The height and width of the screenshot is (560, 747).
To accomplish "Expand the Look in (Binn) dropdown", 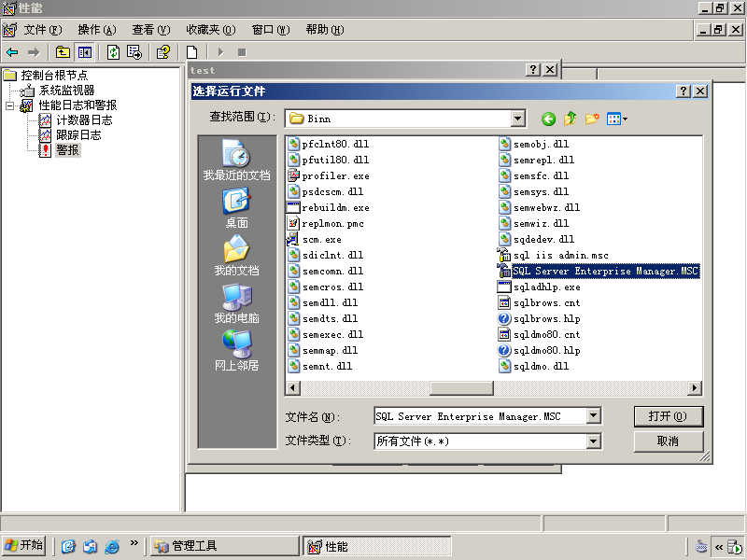I will [x=518, y=119].
